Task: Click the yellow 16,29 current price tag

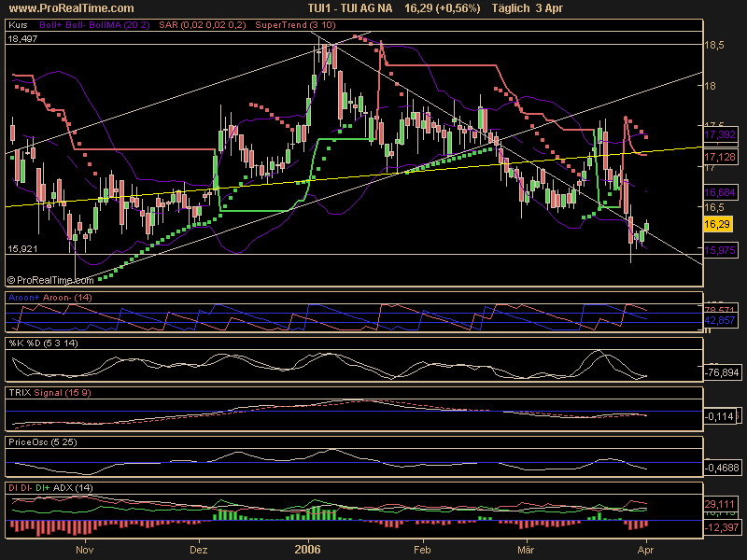Action: click(717, 225)
